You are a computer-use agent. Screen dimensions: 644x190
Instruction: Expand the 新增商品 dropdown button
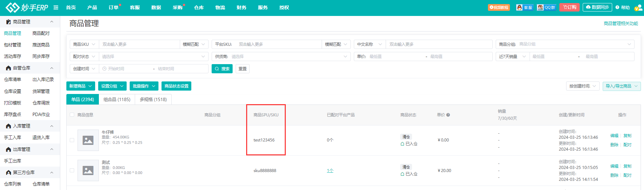(81, 86)
